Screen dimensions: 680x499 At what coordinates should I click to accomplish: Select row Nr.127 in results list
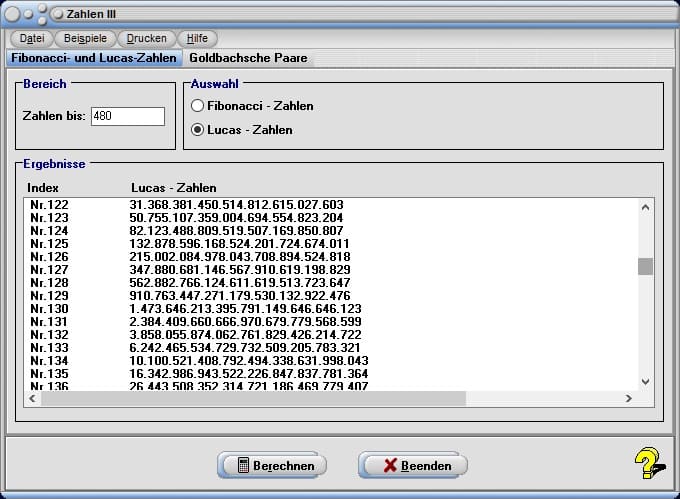coord(331,270)
